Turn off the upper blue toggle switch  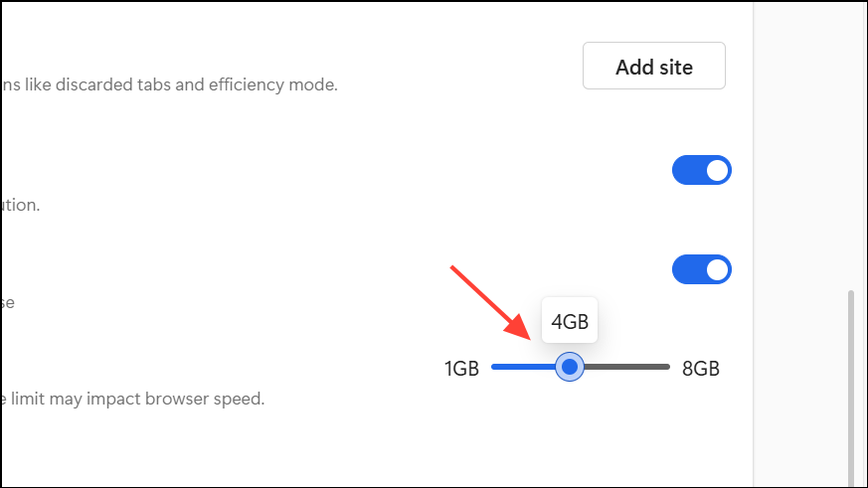702,170
